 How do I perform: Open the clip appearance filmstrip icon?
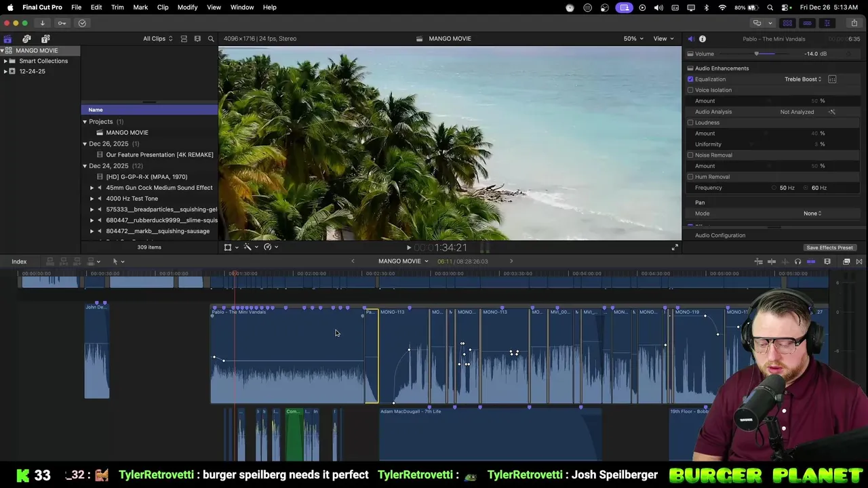point(827,262)
